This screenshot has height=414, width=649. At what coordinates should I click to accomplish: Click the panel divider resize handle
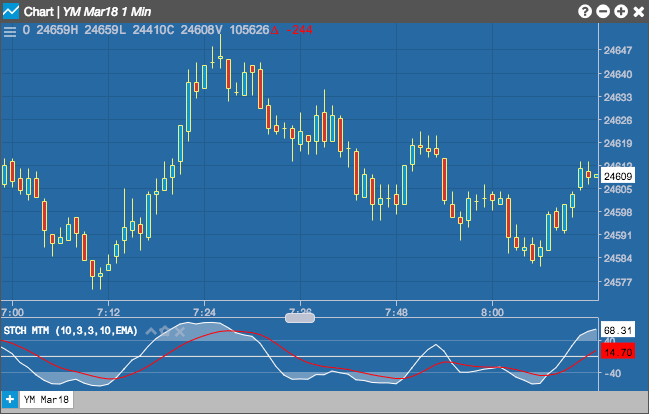pyautogui.click(x=300, y=318)
